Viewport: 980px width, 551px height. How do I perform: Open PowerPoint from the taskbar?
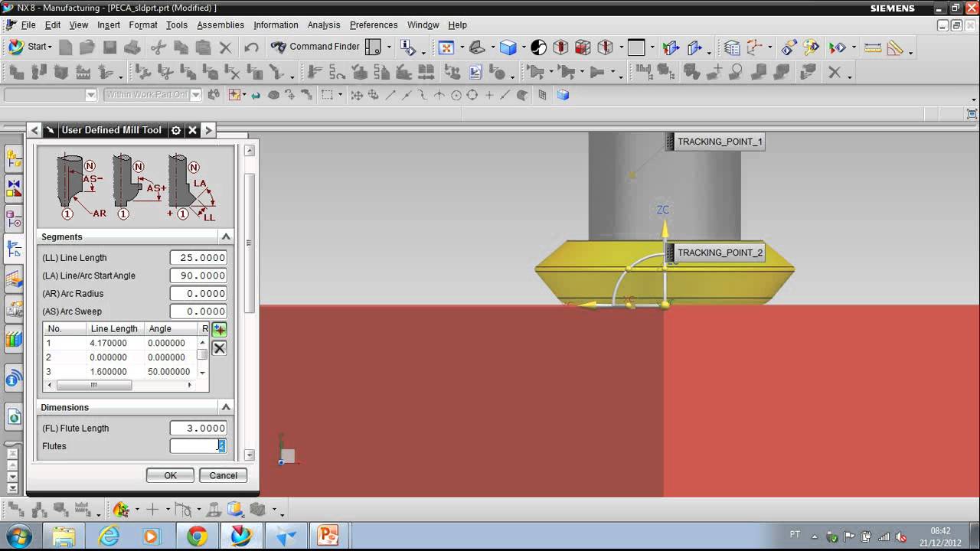pyautogui.click(x=328, y=537)
